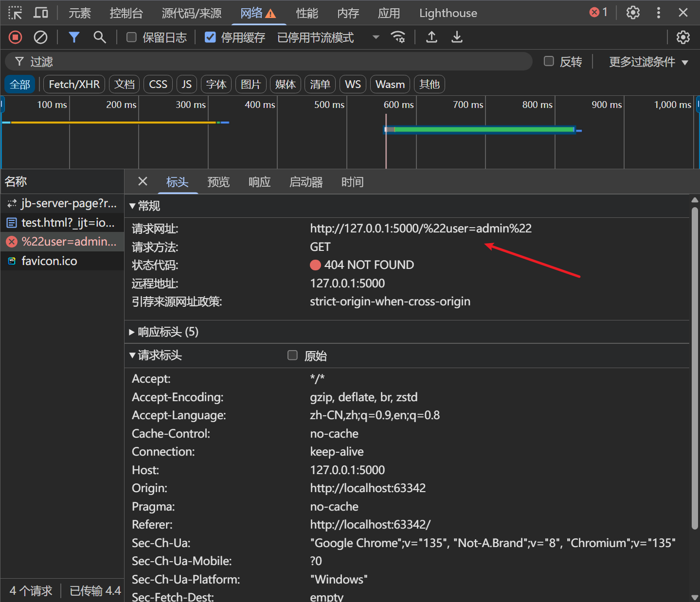Stop recording network log

16,37
